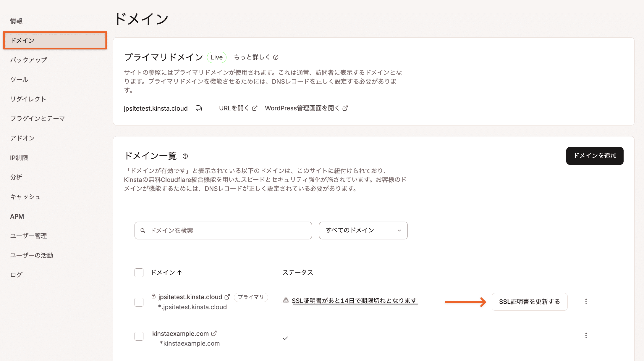Click the external link icon next to kinstaexample.com

tap(214, 333)
